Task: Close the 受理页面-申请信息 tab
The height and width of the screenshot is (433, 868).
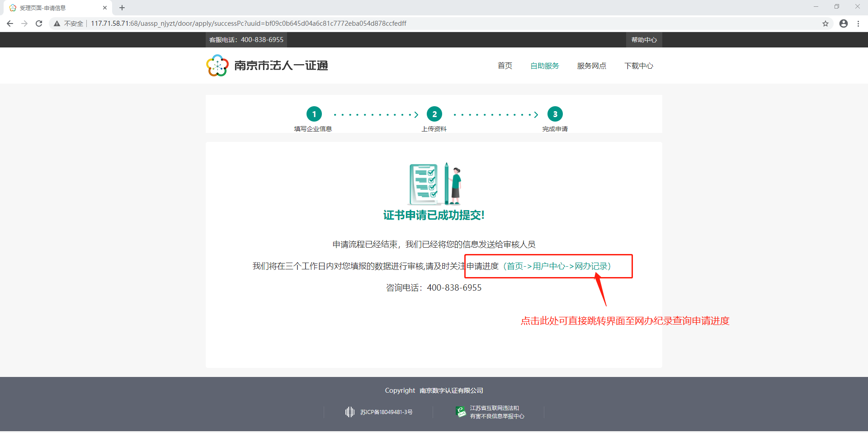Action: (x=105, y=8)
